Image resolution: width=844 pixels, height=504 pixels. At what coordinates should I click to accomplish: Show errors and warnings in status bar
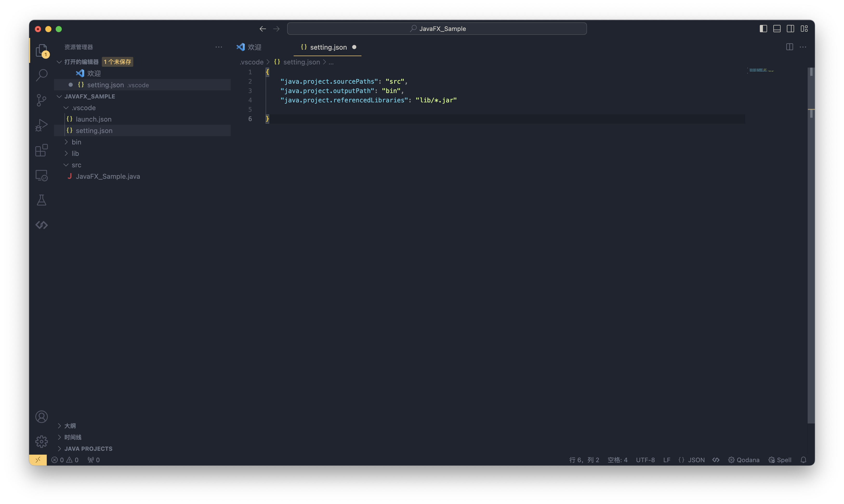pyautogui.click(x=65, y=460)
